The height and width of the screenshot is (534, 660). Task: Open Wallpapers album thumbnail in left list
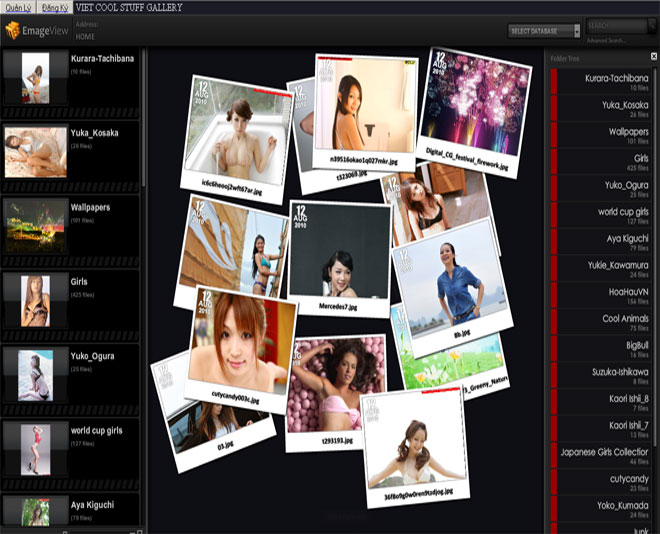pos(36,227)
